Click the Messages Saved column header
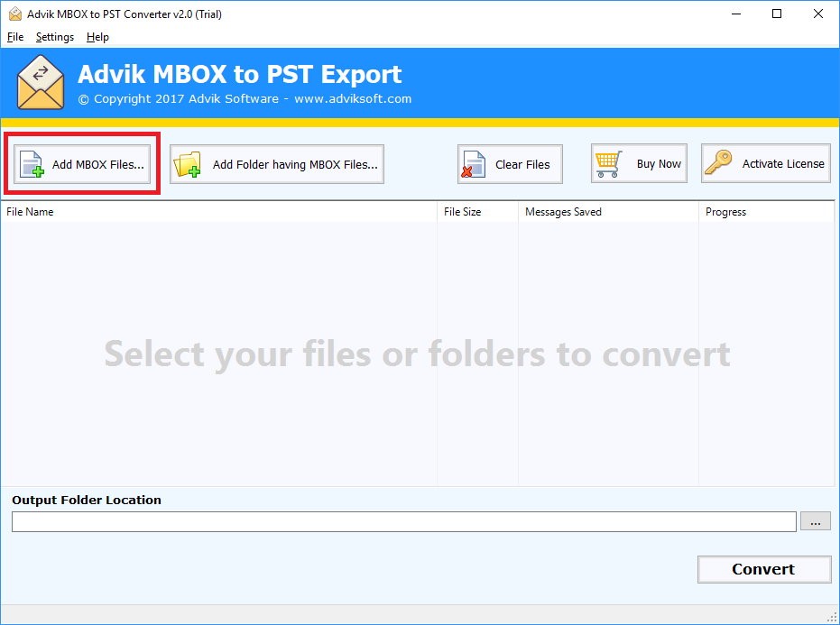 point(563,211)
